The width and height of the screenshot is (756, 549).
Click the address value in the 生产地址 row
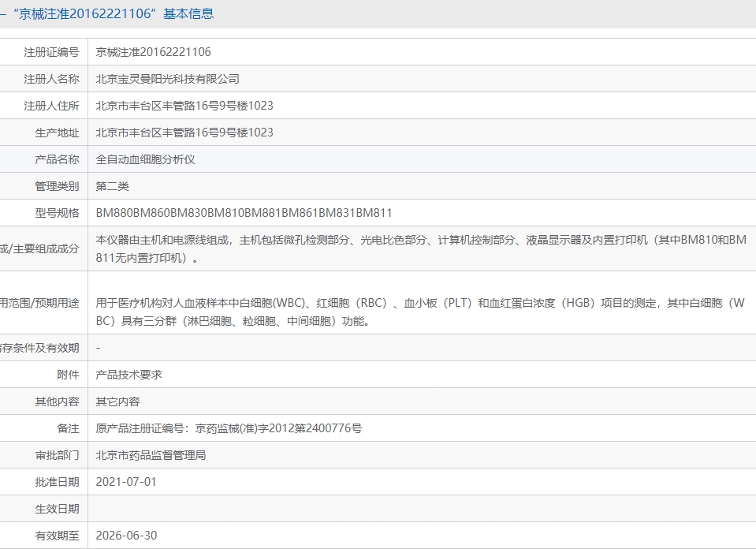click(184, 133)
